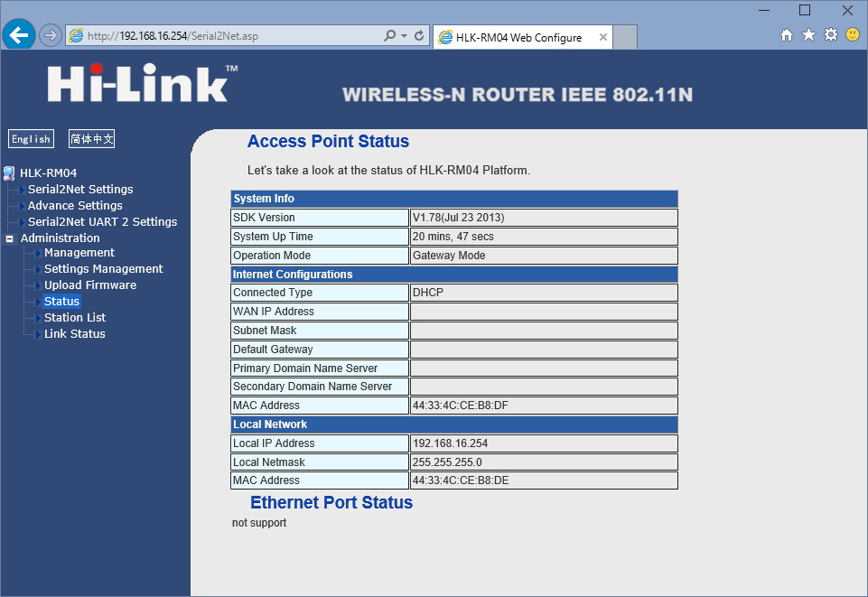Open browser Tools gear icon
The image size is (868, 597).
(831, 35)
